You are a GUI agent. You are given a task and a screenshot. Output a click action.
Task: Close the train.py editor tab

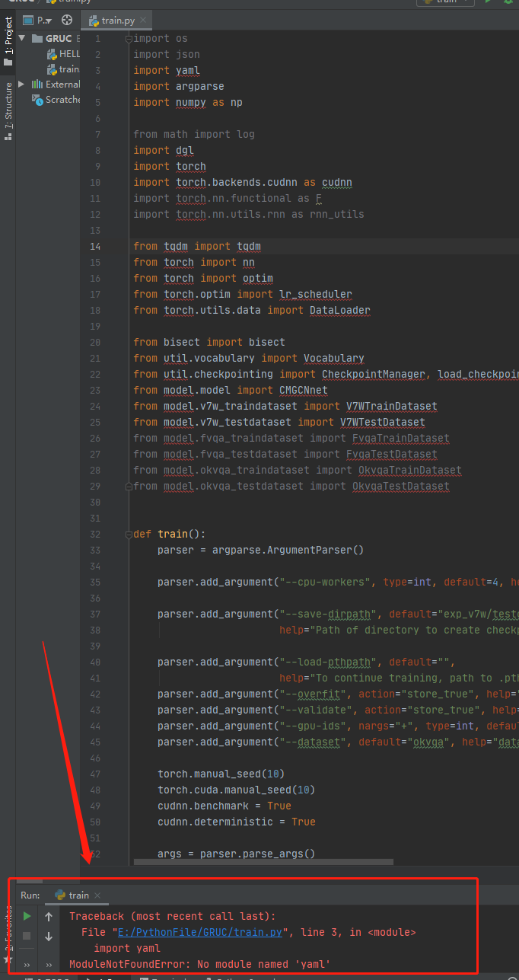point(144,21)
